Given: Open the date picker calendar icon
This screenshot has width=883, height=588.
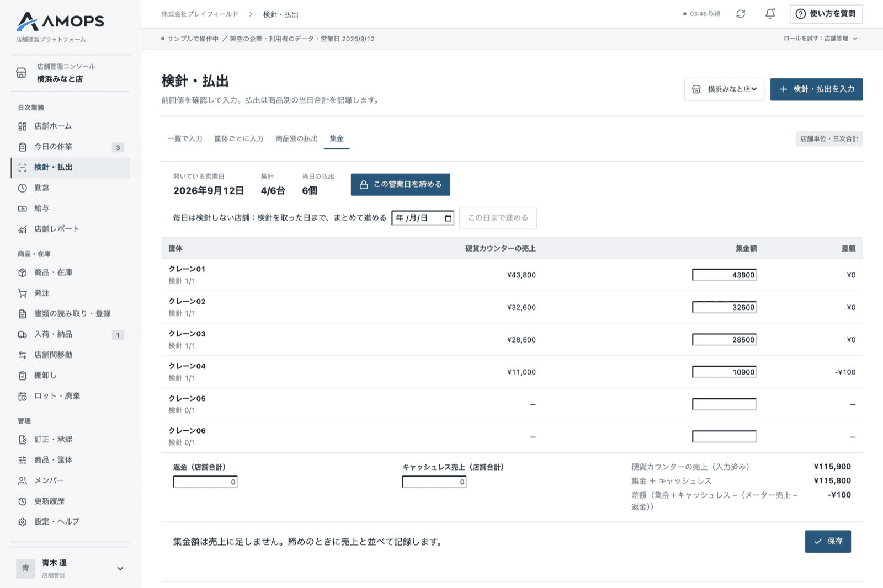Looking at the screenshot, I should [448, 218].
